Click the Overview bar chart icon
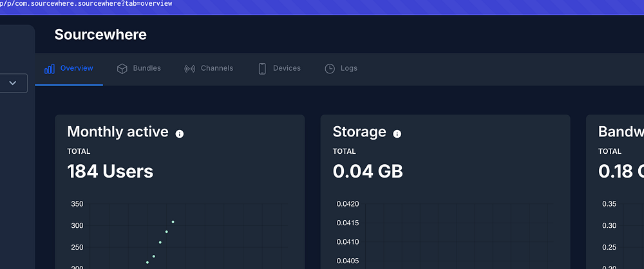Image resolution: width=644 pixels, height=269 pixels. pos(50,69)
